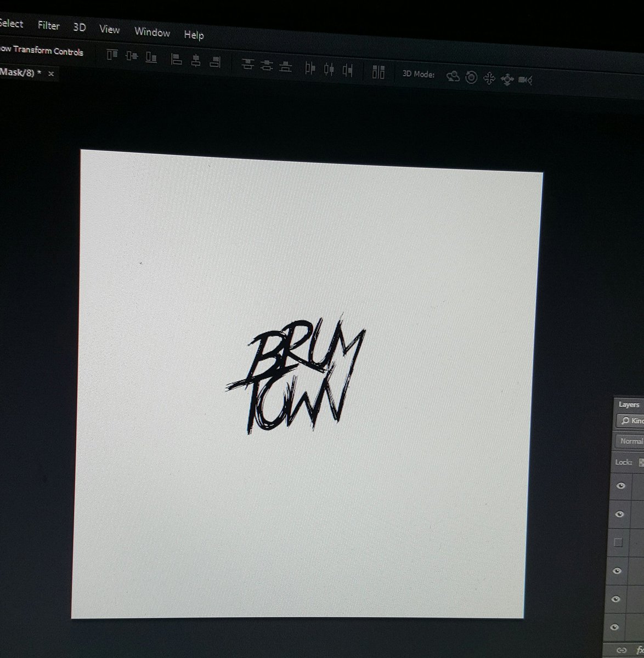Open the Kind layer filter dropdown
The height and width of the screenshot is (658, 644).
[x=630, y=421]
